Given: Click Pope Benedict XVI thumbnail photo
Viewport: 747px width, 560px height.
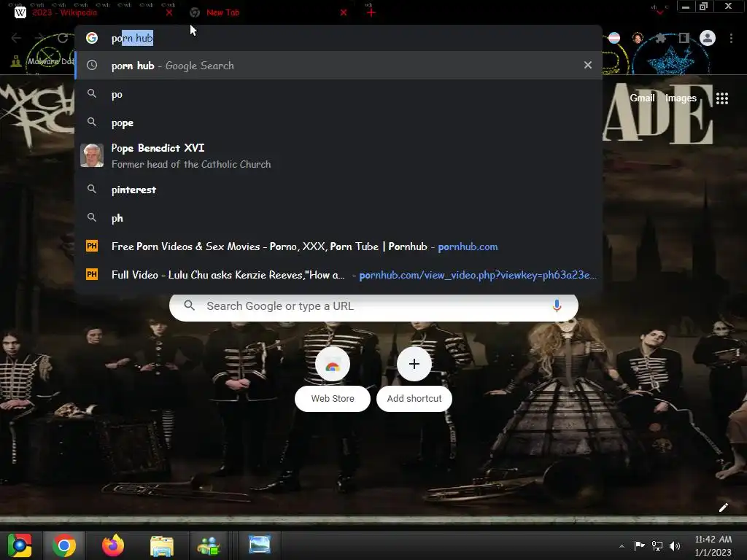Looking at the screenshot, I should [92, 155].
